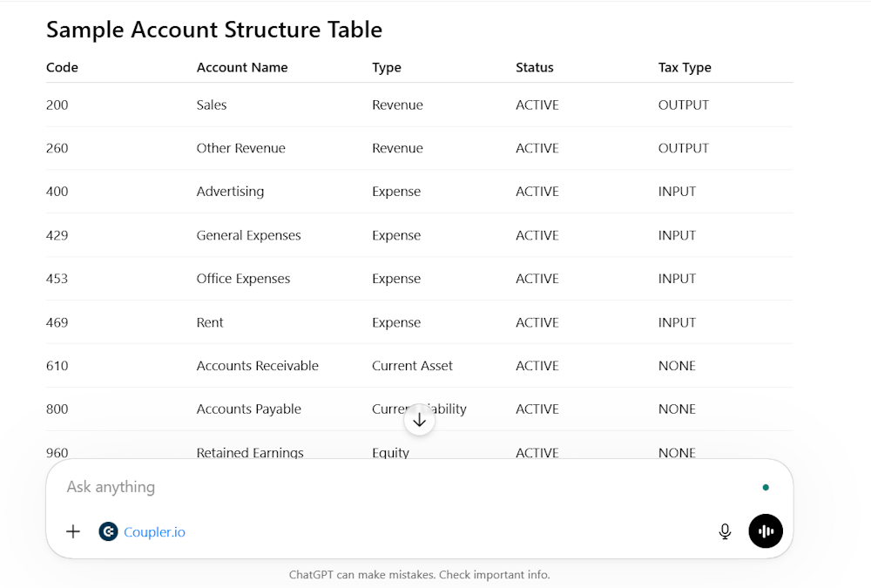Select NONE tax type in Accounts Receivable row
This screenshot has width=871, height=588.
point(677,366)
